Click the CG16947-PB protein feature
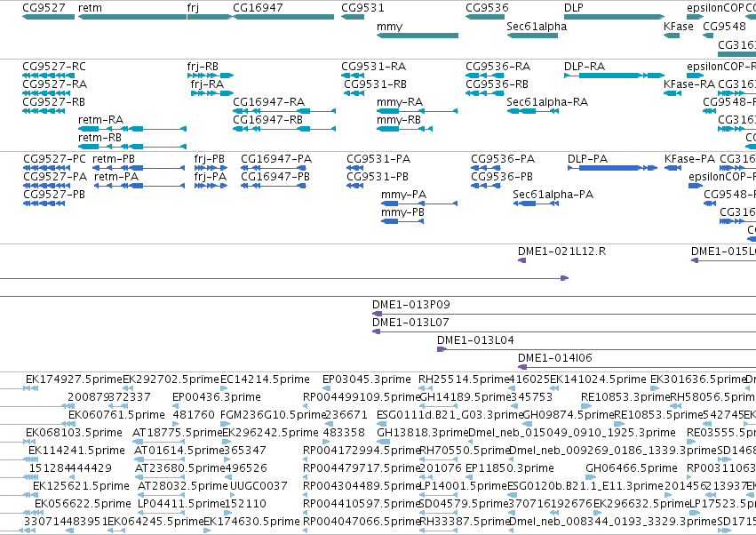Viewport: 756px width, 535px height. [274, 186]
